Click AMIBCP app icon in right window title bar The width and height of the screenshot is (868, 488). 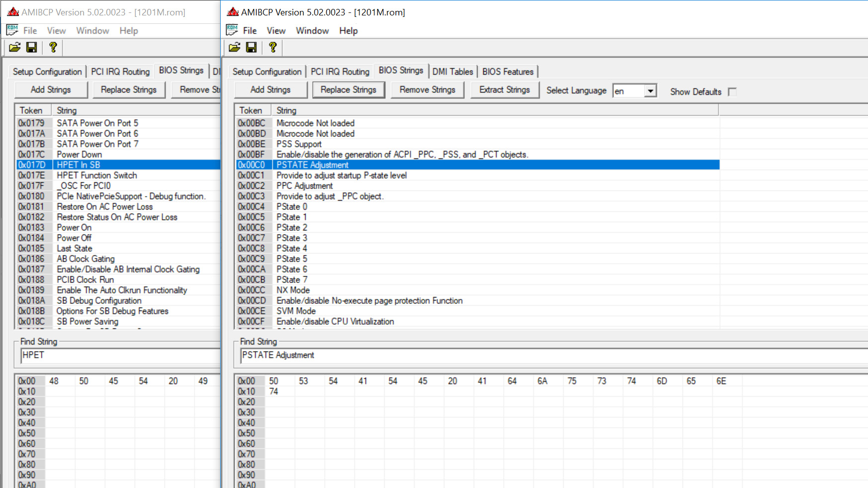[x=233, y=12]
